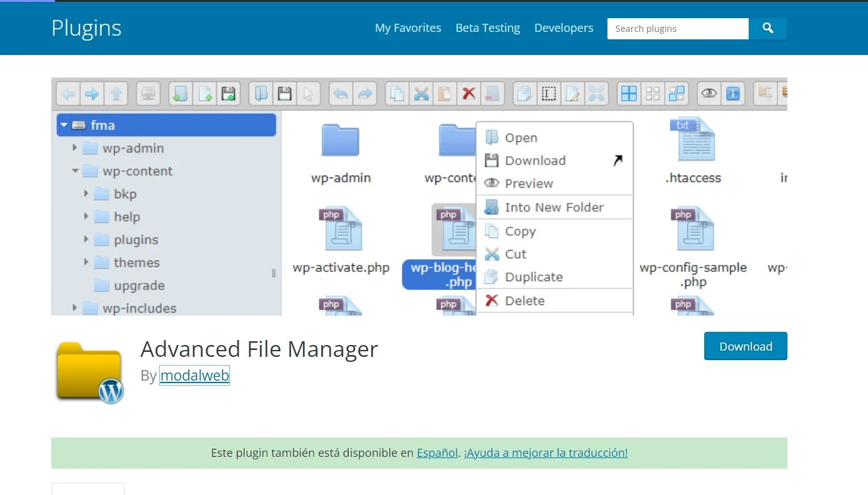Screen dimensions: 868x495
Task: Click the blue get info toolbar icon
Action: pyautogui.click(x=733, y=94)
